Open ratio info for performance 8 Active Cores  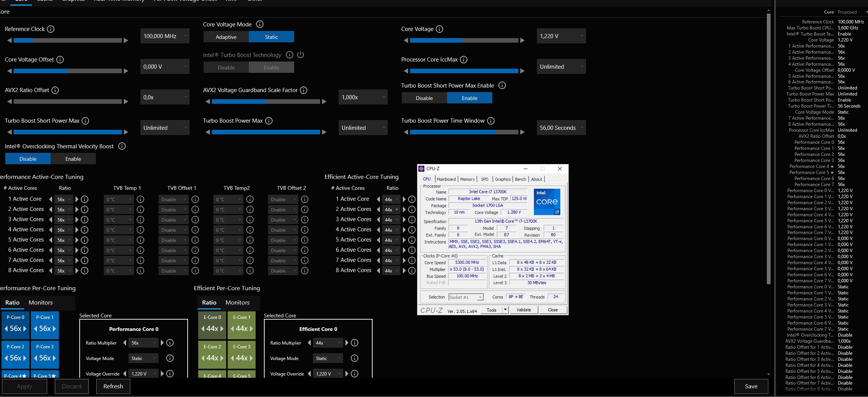pos(85,271)
